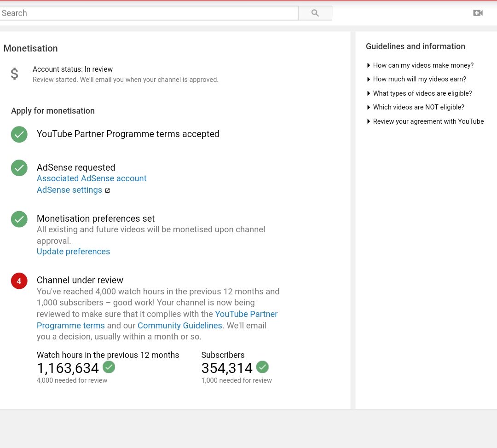The width and height of the screenshot is (497, 448).
Task: Click the watch hours value 1,163,634
Action: point(68,368)
